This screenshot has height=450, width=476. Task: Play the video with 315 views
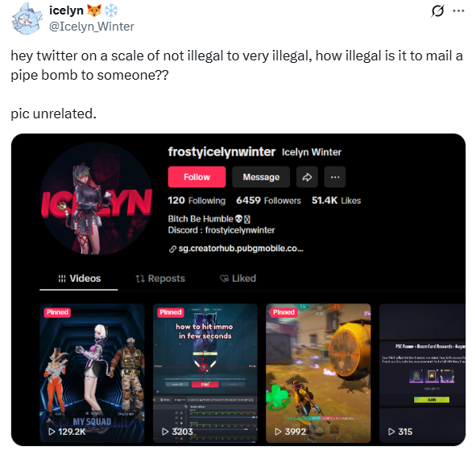422,374
